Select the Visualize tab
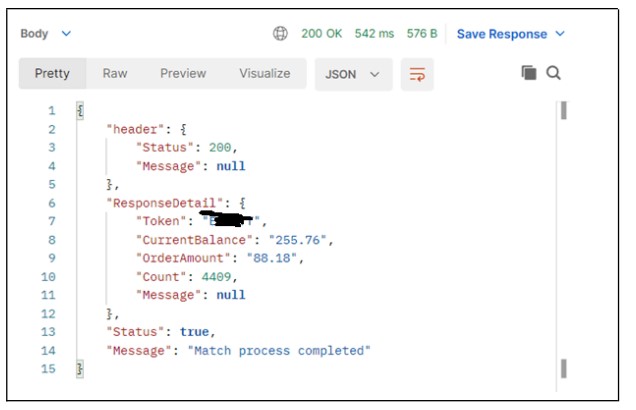This screenshot has width=636, height=410. point(265,74)
